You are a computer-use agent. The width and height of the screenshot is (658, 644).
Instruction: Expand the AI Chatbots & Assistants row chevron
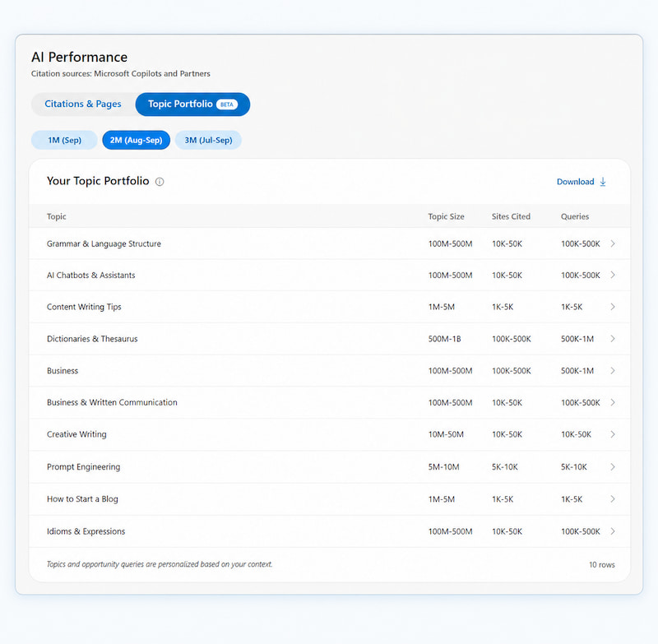pyautogui.click(x=613, y=276)
